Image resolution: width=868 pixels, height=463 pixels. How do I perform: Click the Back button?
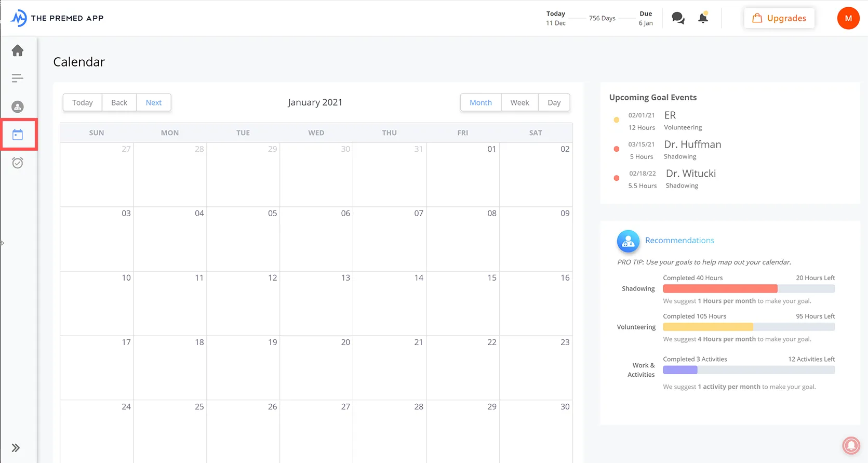point(119,102)
